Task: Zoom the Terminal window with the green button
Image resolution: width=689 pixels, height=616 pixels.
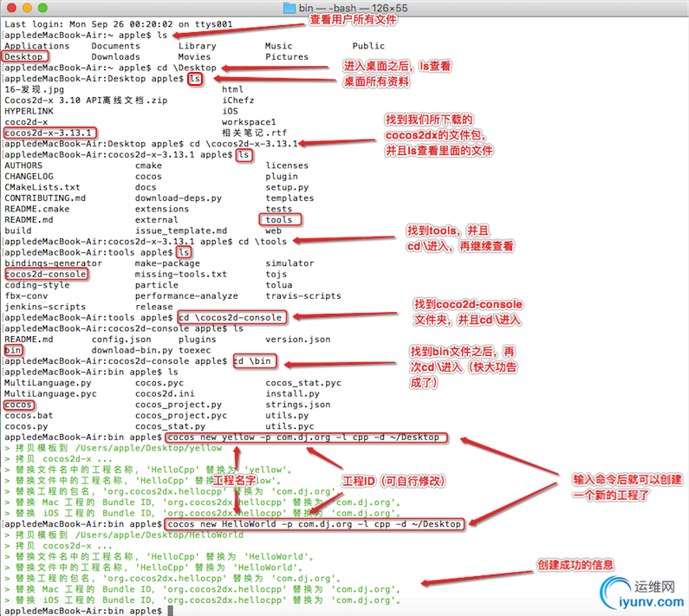Action: click(42, 8)
